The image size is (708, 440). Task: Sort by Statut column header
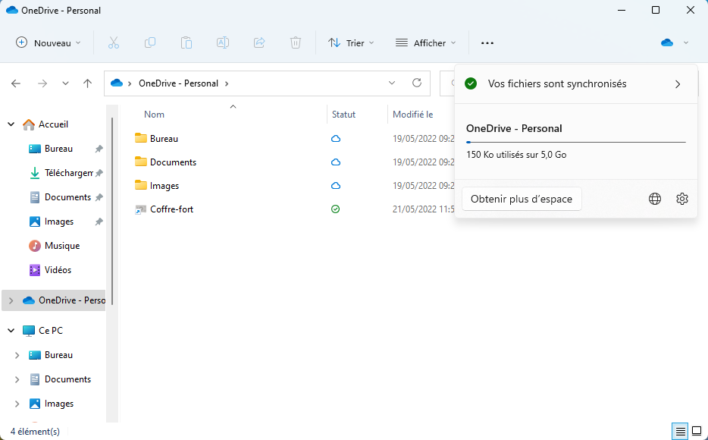[x=344, y=114]
